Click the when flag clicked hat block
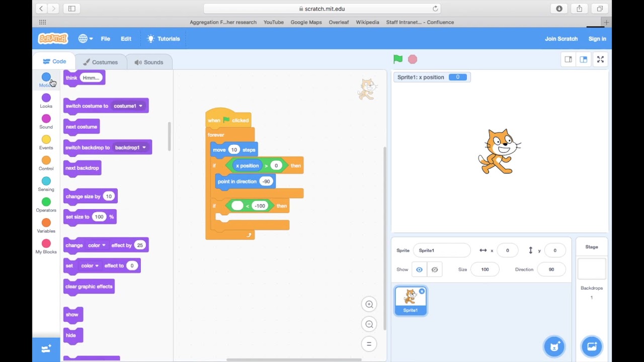 tap(228, 120)
